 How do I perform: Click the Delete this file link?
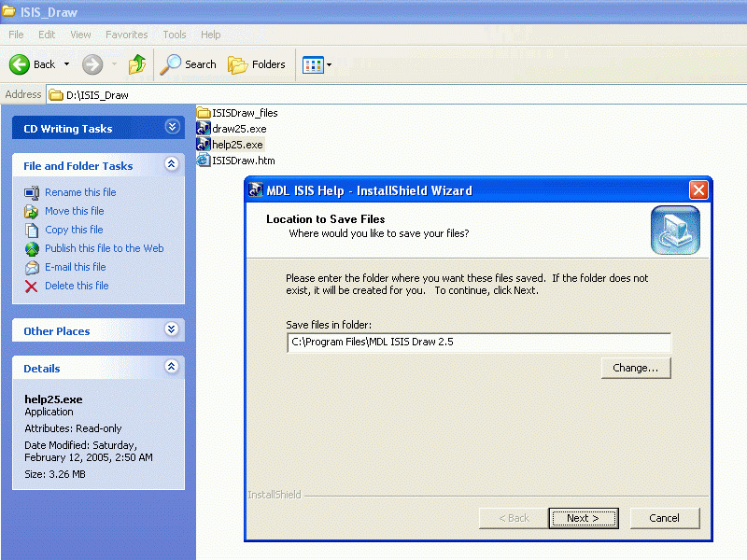click(x=77, y=286)
